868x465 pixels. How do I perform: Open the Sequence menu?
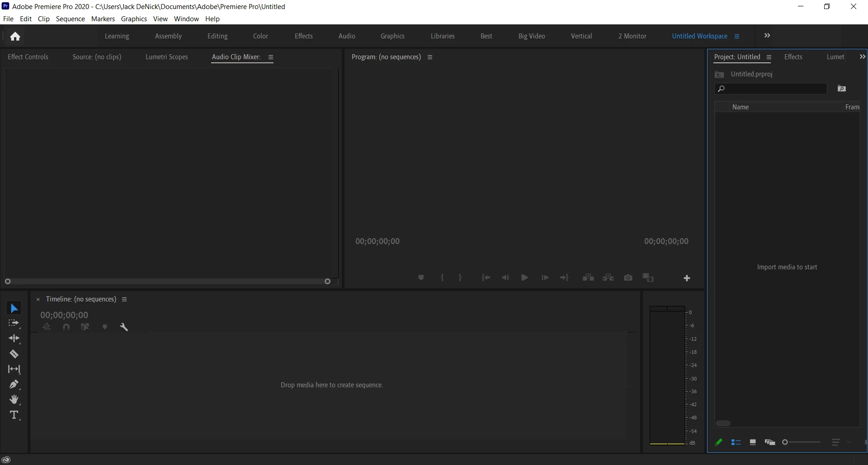pyautogui.click(x=71, y=19)
